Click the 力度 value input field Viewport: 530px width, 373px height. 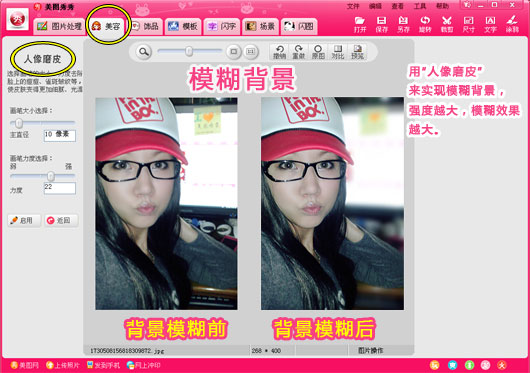tap(60, 188)
